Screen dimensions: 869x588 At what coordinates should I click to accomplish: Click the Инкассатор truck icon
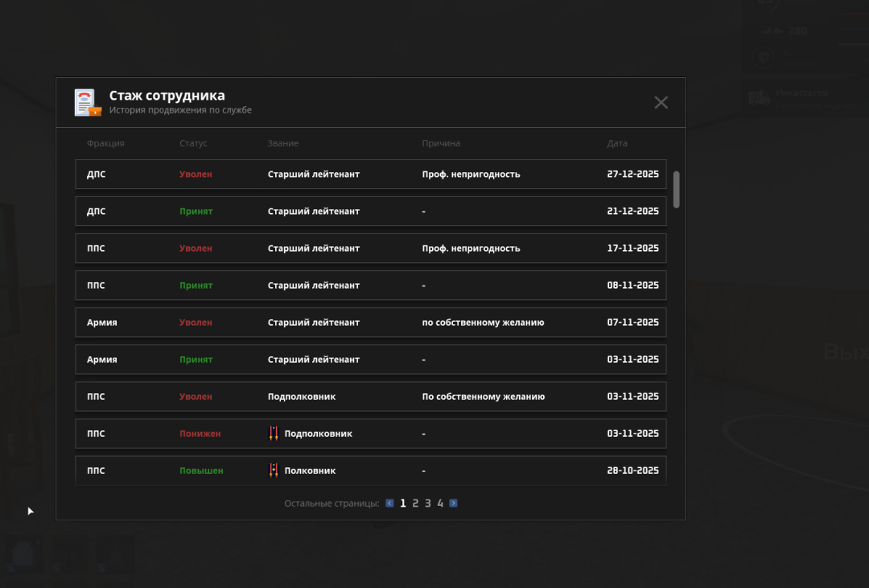759,97
